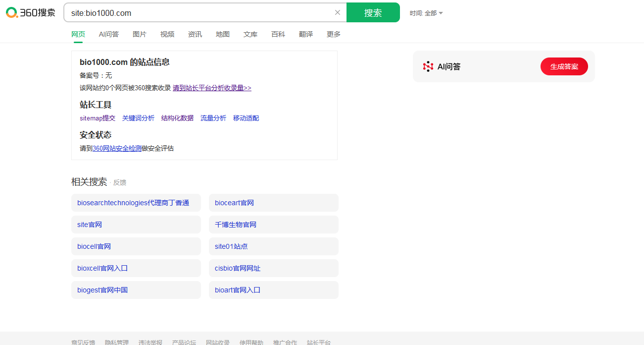Open the 视频 search tab
The width and height of the screenshot is (644, 345).
click(x=167, y=34)
